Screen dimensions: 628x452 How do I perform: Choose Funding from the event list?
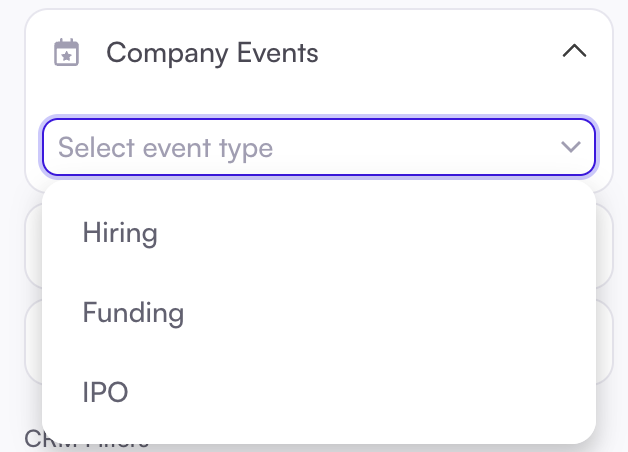(x=133, y=313)
